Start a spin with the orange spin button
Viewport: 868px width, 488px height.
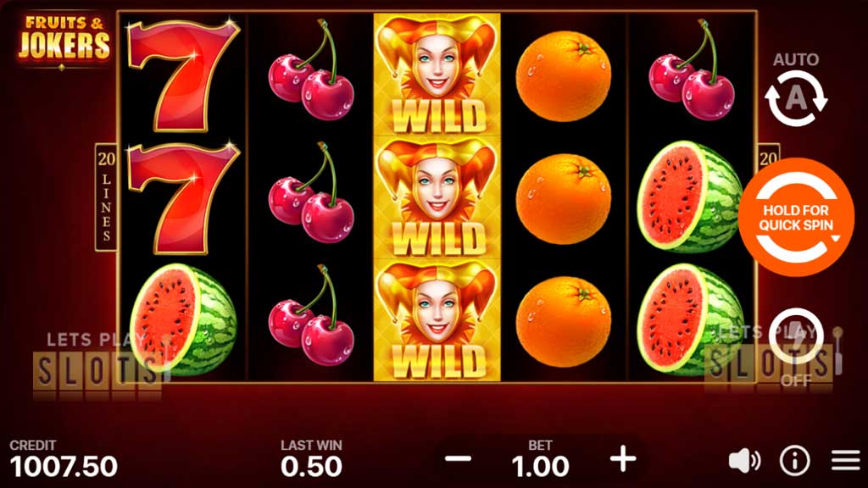(x=795, y=217)
